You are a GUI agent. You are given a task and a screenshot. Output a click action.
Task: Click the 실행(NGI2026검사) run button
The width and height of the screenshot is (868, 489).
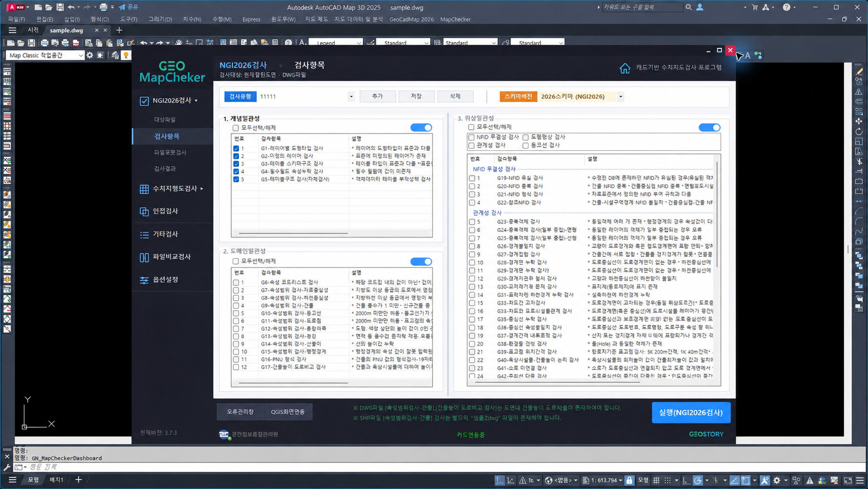click(x=691, y=413)
